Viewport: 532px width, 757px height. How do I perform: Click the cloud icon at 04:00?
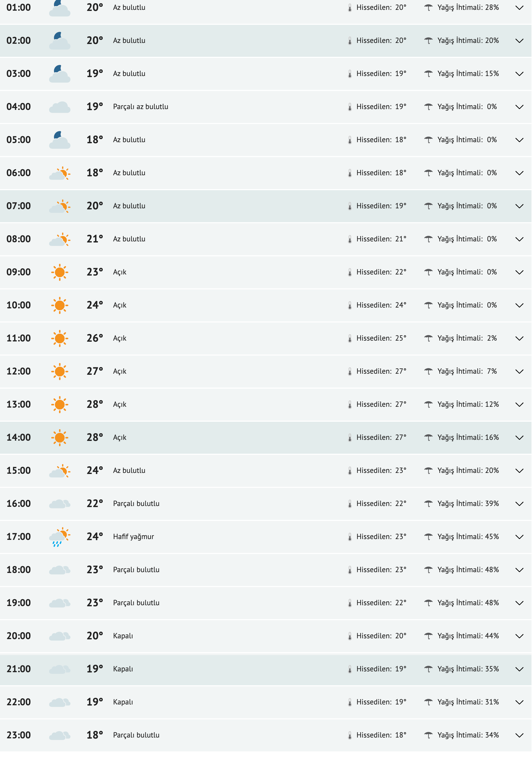tap(60, 107)
